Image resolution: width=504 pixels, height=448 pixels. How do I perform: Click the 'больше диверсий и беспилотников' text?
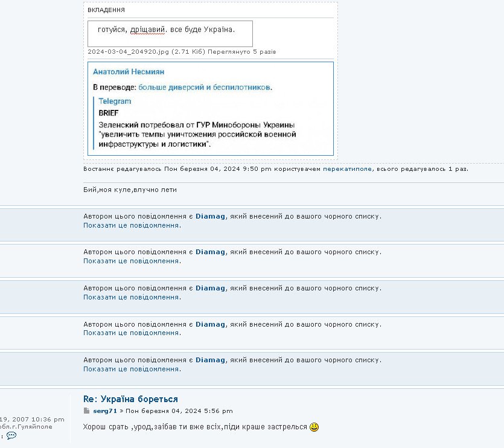tap(205, 88)
